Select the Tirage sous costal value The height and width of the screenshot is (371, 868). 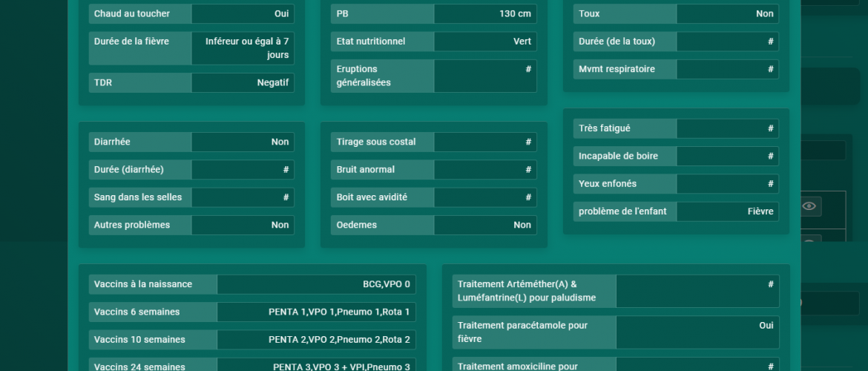tap(485, 142)
